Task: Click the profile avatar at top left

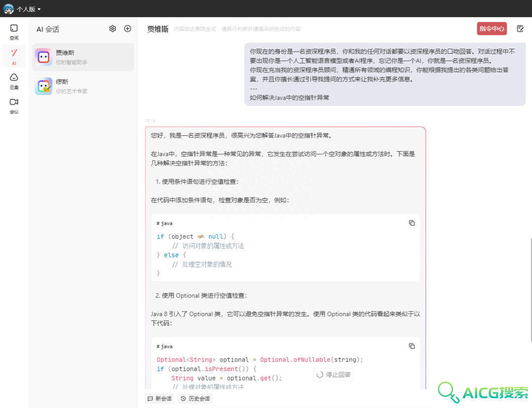Action: [x=8, y=9]
